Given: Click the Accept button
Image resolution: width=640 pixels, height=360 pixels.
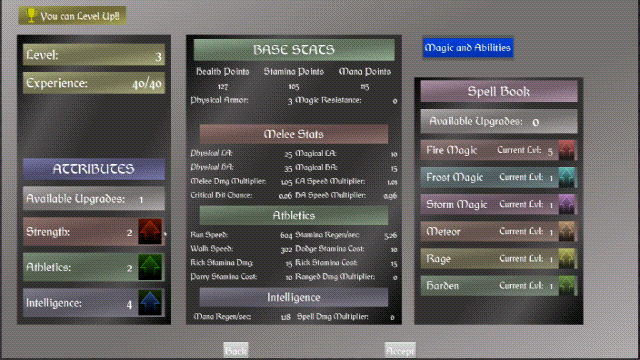Looking at the screenshot, I should pyautogui.click(x=400, y=350).
